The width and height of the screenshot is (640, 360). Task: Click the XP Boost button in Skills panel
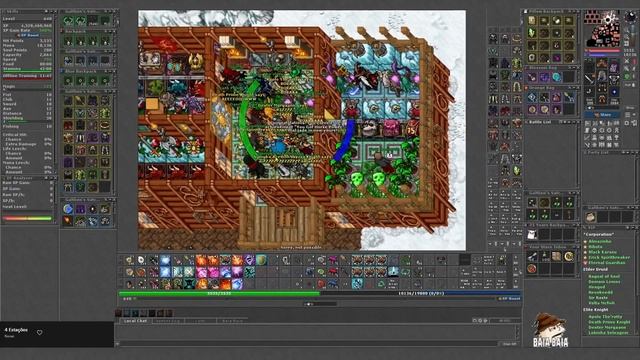click(29, 36)
